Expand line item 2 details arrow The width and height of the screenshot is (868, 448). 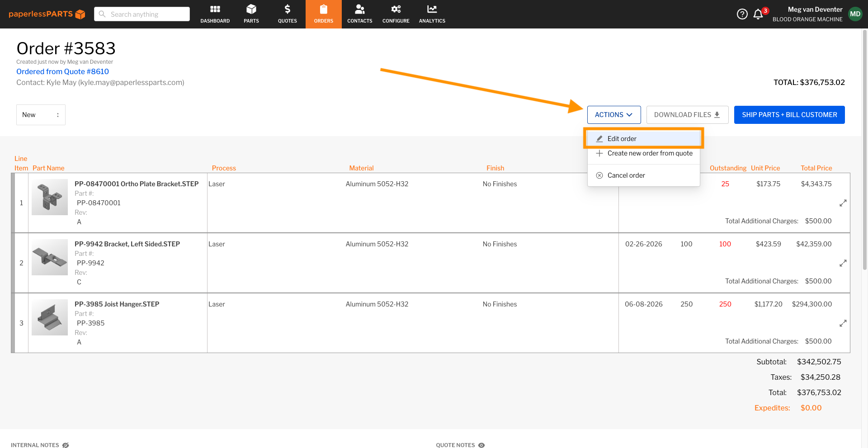[843, 263]
